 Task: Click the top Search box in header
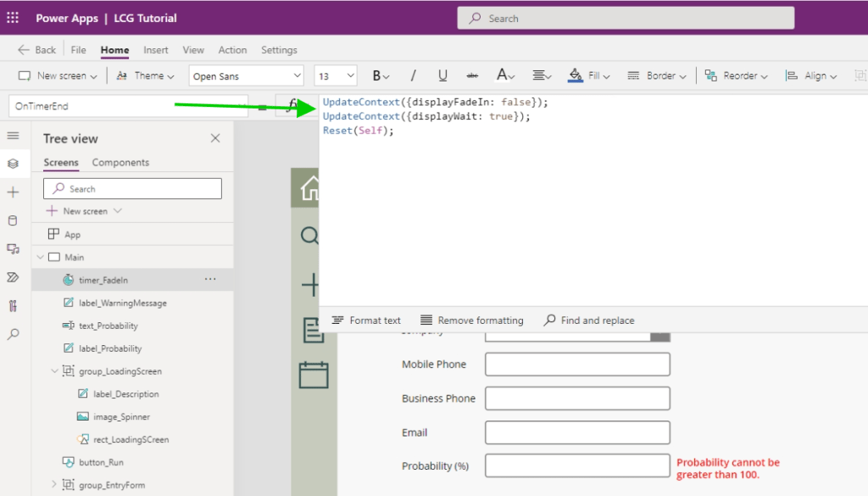point(626,19)
